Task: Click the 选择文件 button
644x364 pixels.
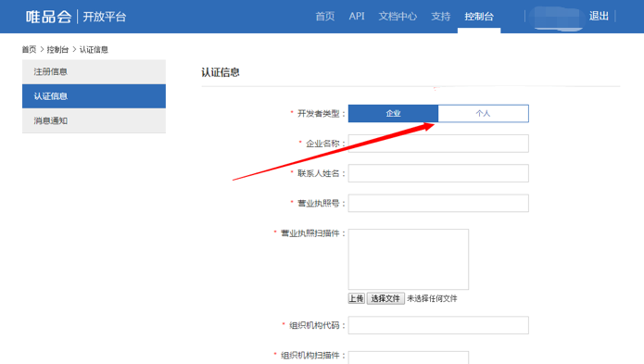Action: click(385, 298)
